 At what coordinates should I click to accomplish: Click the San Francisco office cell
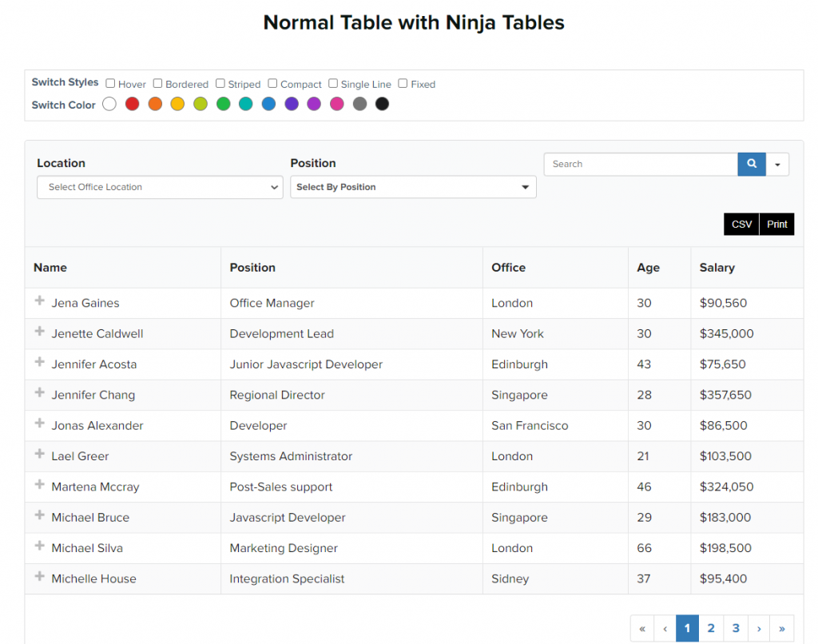555,425
